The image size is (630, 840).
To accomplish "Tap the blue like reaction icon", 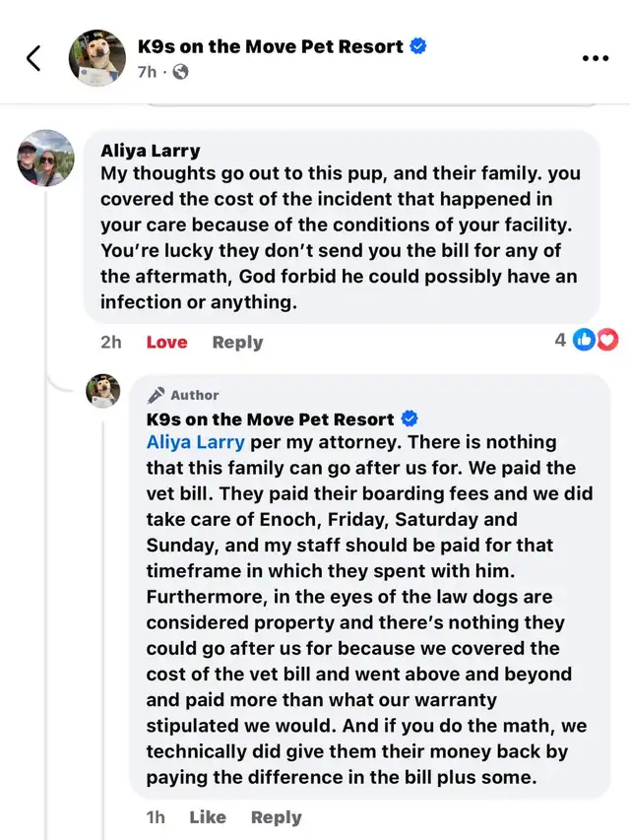I will click(x=585, y=340).
